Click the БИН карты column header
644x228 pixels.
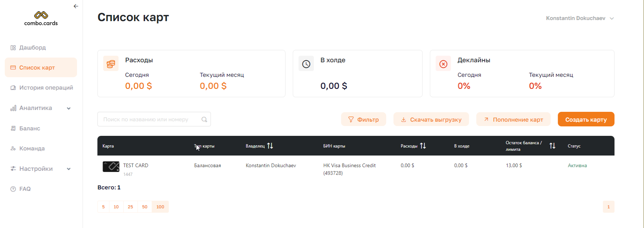pos(334,146)
